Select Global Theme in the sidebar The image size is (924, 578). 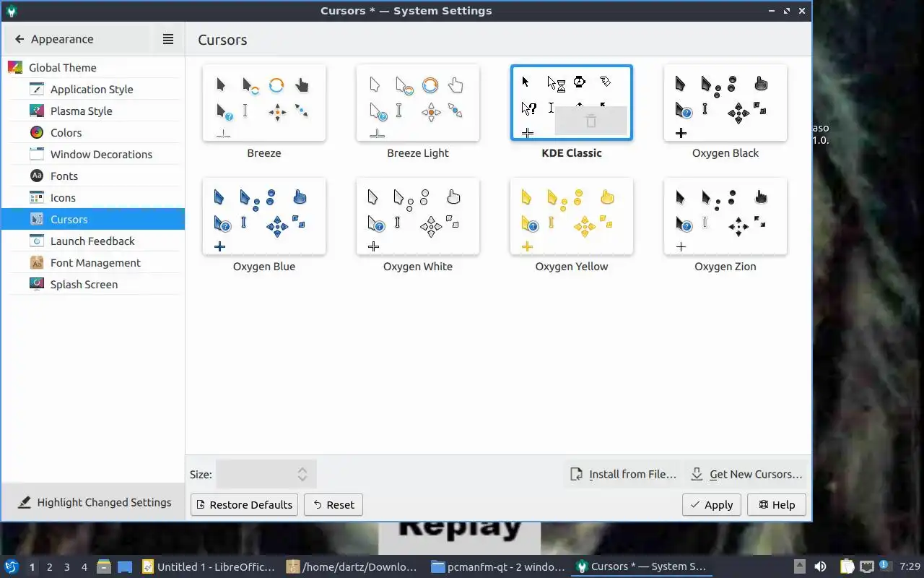(92, 67)
